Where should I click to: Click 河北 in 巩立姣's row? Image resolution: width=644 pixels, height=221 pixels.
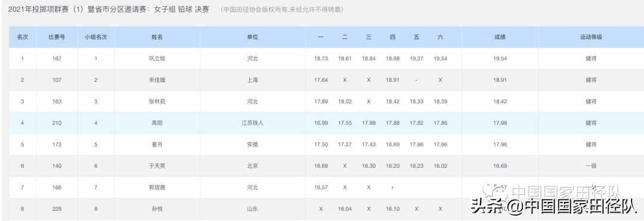(x=253, y=59)
